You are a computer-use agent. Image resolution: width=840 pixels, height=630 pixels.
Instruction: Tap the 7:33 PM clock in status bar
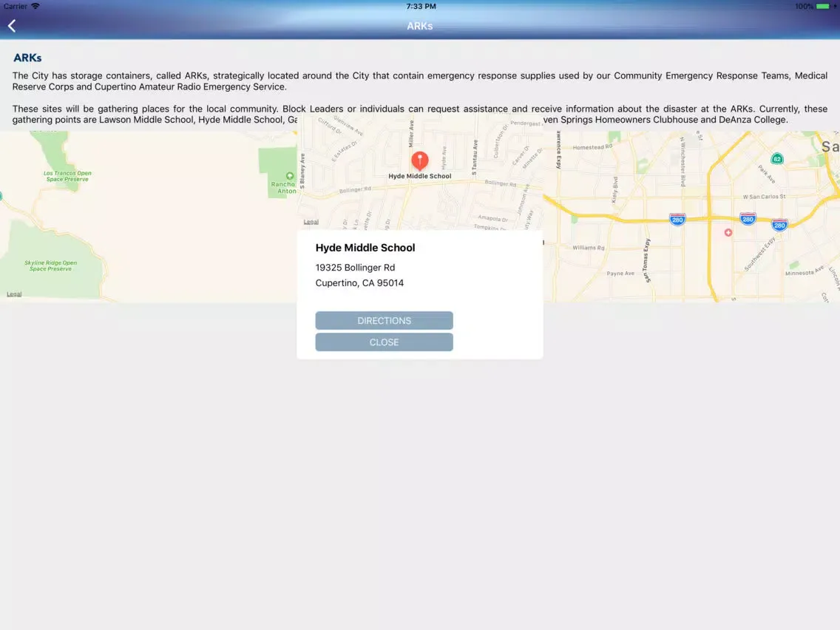pyautogui.click(x=421, y=7)
